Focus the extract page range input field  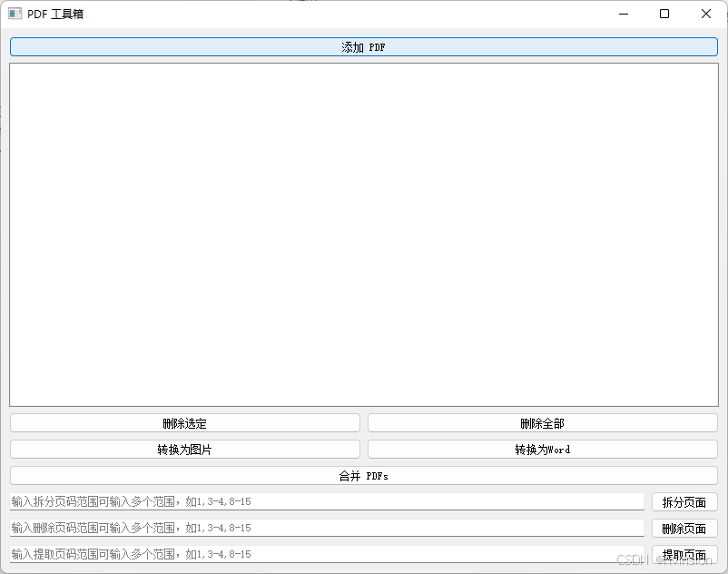[327, 554]
